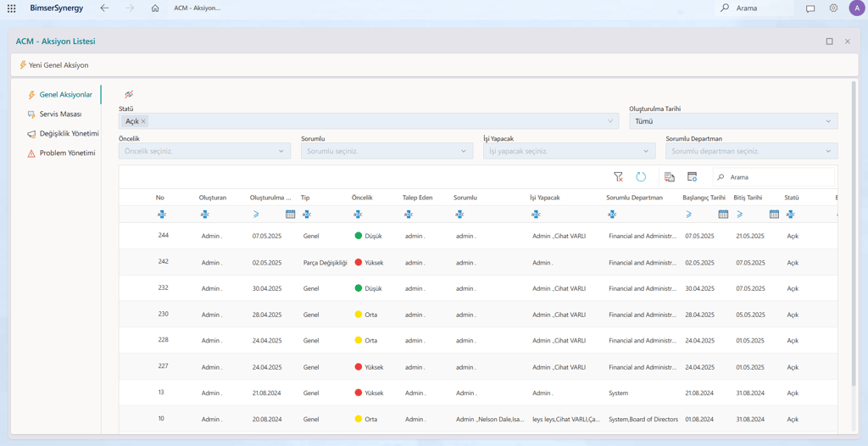Open the app launcher grid icon

[12, 8]
